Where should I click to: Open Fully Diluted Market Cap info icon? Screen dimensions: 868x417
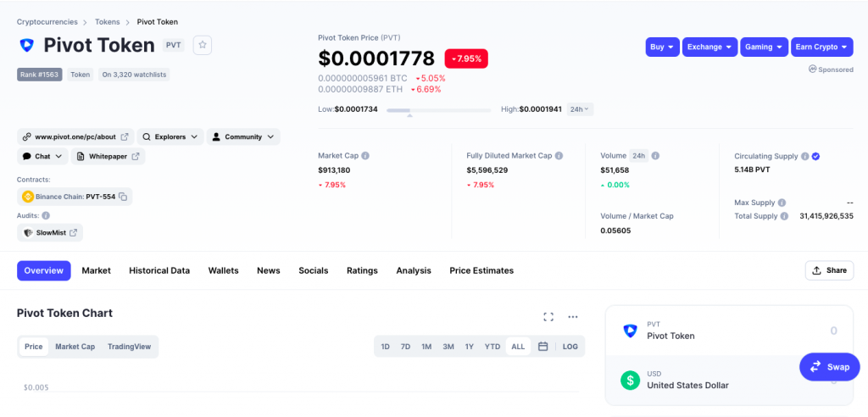tap(559, 156)
